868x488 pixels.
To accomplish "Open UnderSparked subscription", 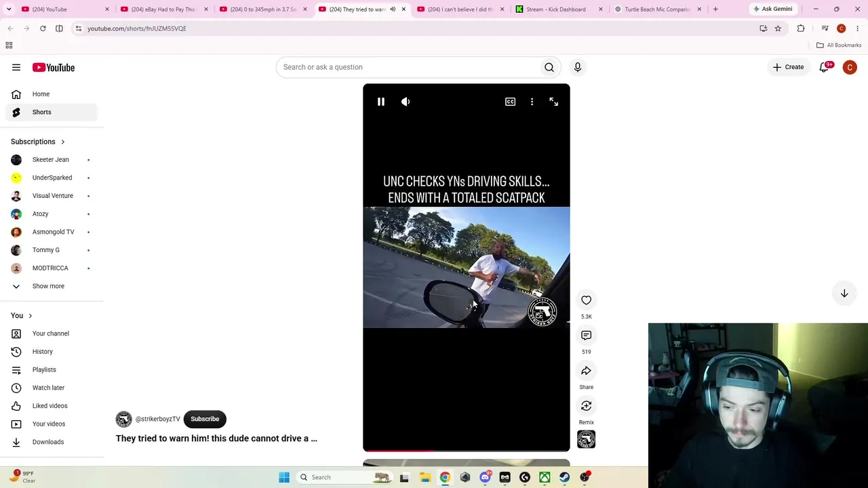I will pos(52,178).
